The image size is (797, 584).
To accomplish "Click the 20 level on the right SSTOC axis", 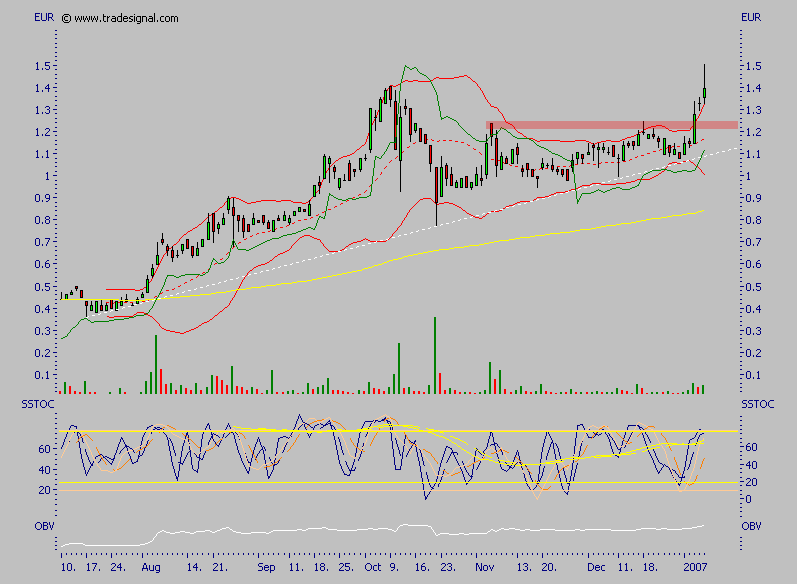I will pyautogui.click(x=751, y=482).
